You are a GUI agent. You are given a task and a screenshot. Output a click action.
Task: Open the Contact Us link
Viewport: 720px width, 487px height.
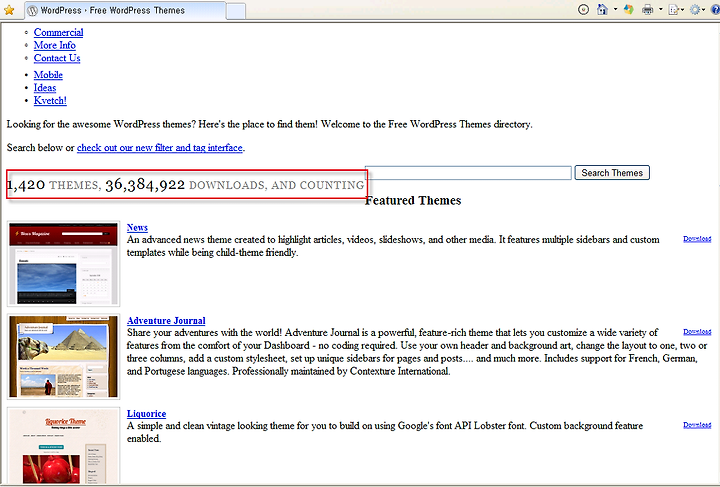(57, 58)
